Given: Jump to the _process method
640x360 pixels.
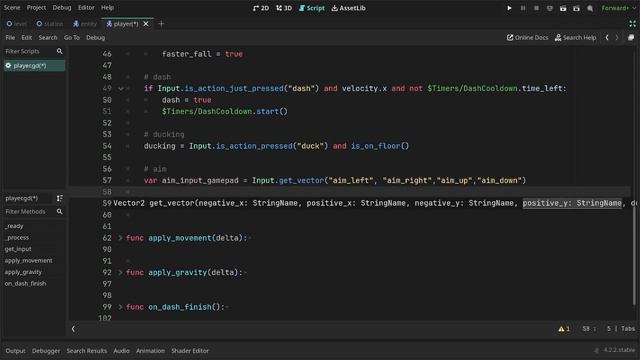Looking at the screenshot, I should 17,238.
